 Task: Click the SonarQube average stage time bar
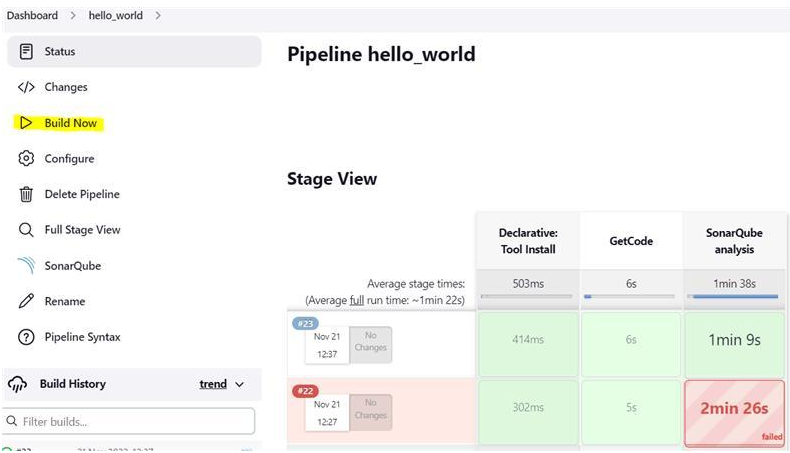click(733, 296)
